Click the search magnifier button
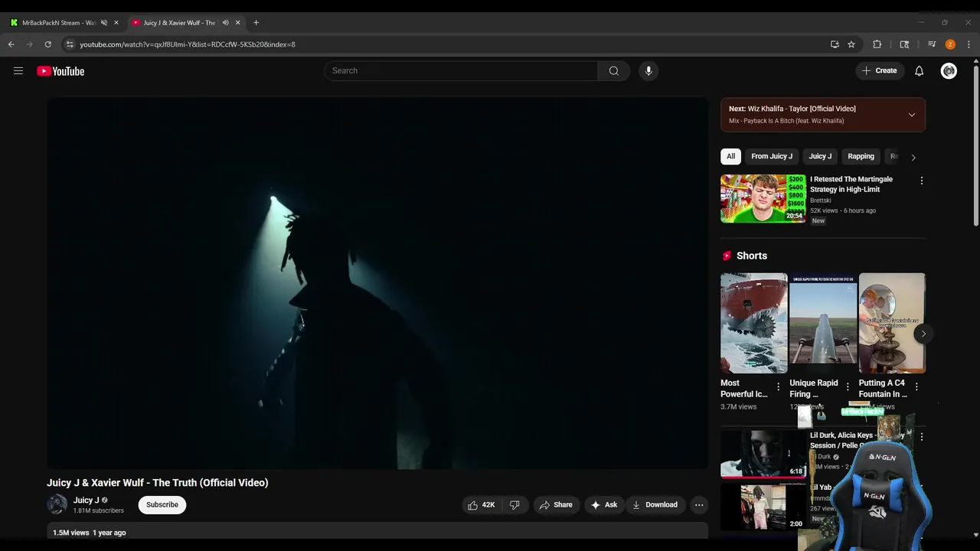This screenshot has height=551, width=980. tap(614, 70)
